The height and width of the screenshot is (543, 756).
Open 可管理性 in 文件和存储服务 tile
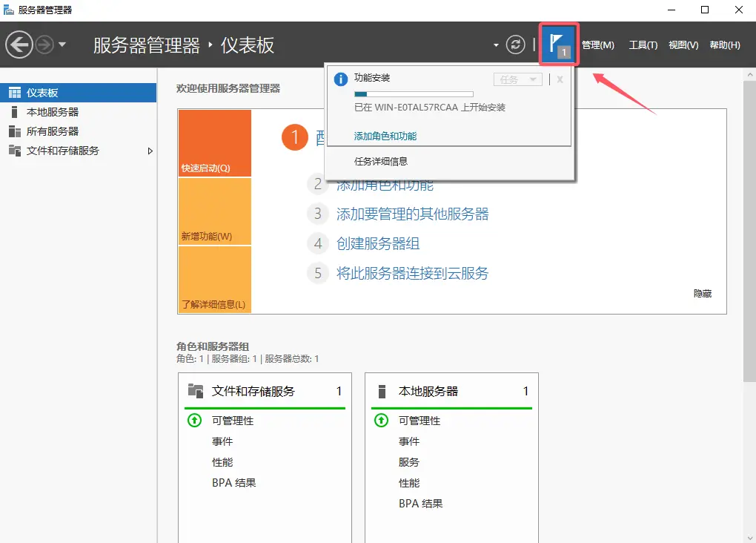(x=233, y=421)
